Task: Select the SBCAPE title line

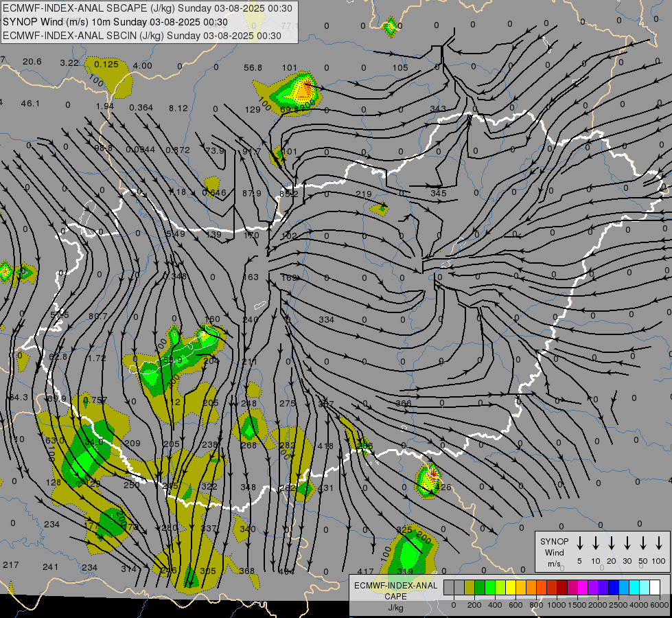Action: [x=148, y=8]
